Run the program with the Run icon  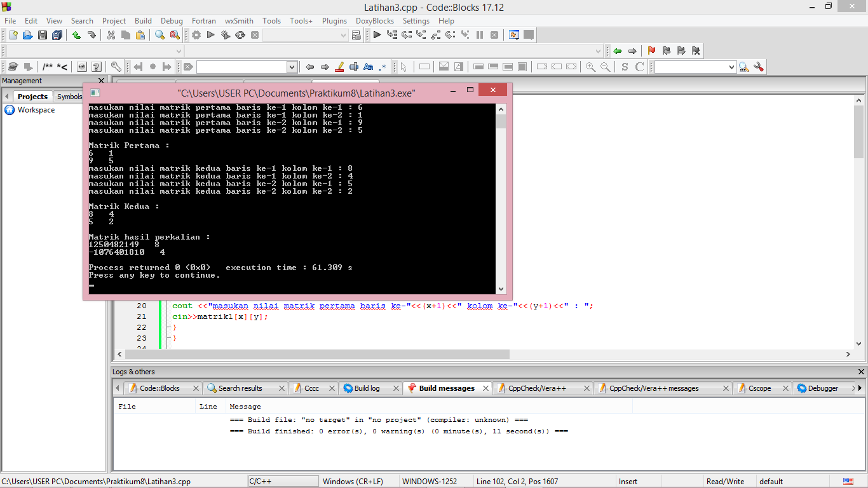(x=211, y=35)
